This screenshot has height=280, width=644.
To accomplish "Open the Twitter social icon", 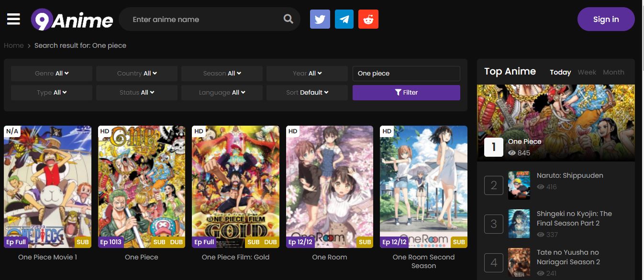I will coord(320,19).
